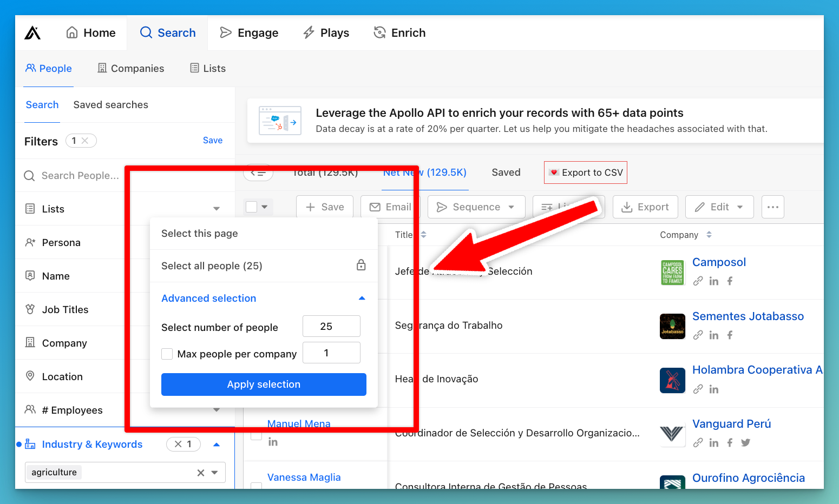Switch to the Saved results tab
839x504 pixels.
[506, 173]
